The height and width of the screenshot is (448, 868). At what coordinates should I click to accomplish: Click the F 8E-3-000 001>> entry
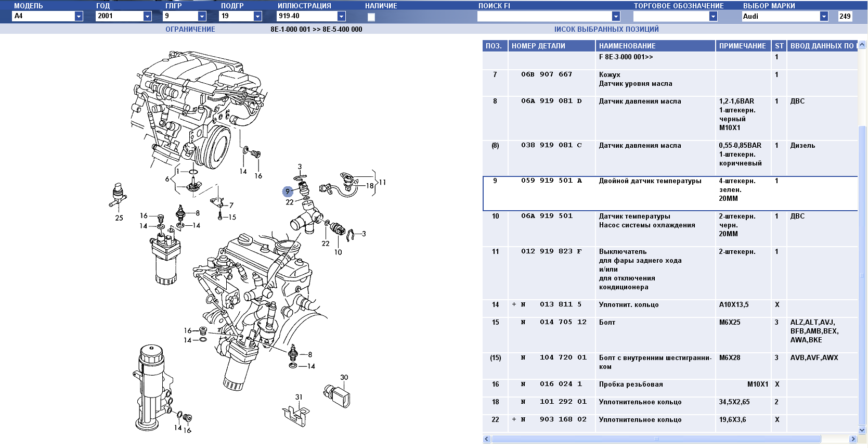[626, 57]
